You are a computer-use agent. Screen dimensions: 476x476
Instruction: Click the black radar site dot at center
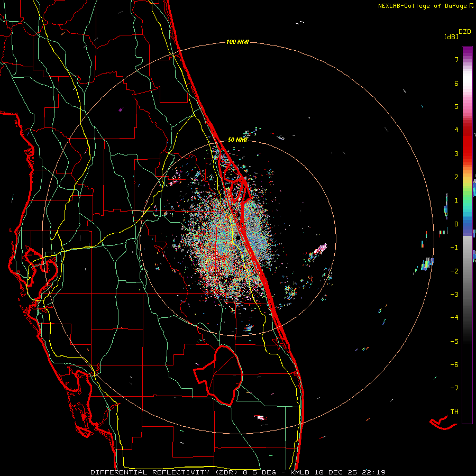click(239, 237)
